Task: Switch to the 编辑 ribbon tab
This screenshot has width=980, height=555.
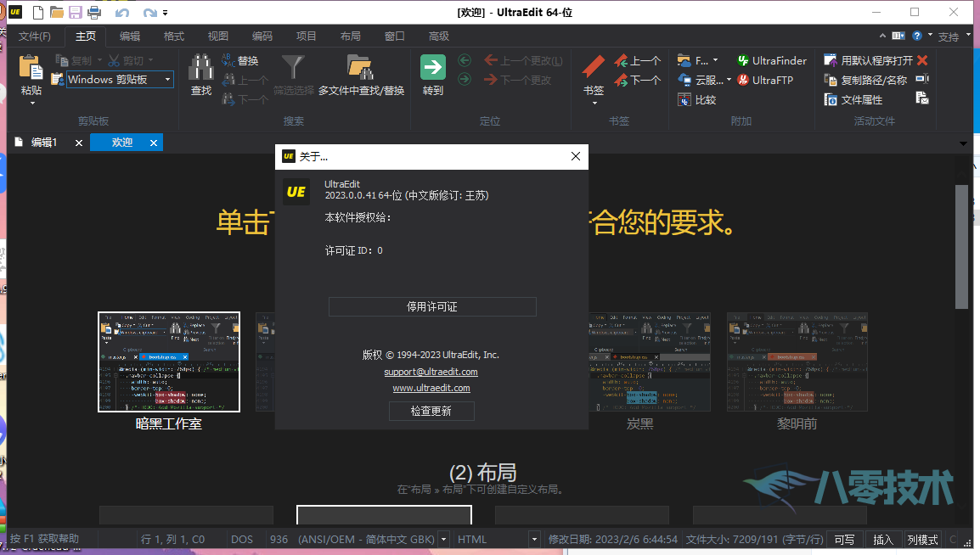Action: [x=129, y=36]
